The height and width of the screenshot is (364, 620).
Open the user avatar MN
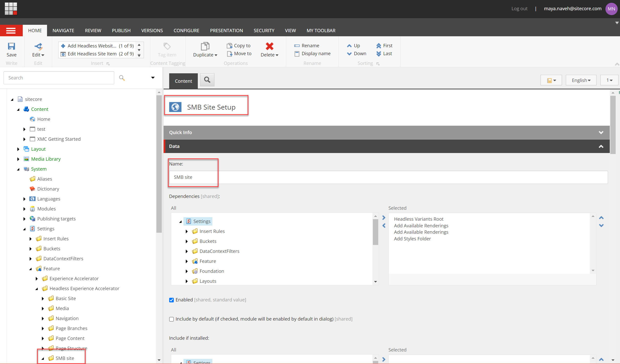pos(611,9)
